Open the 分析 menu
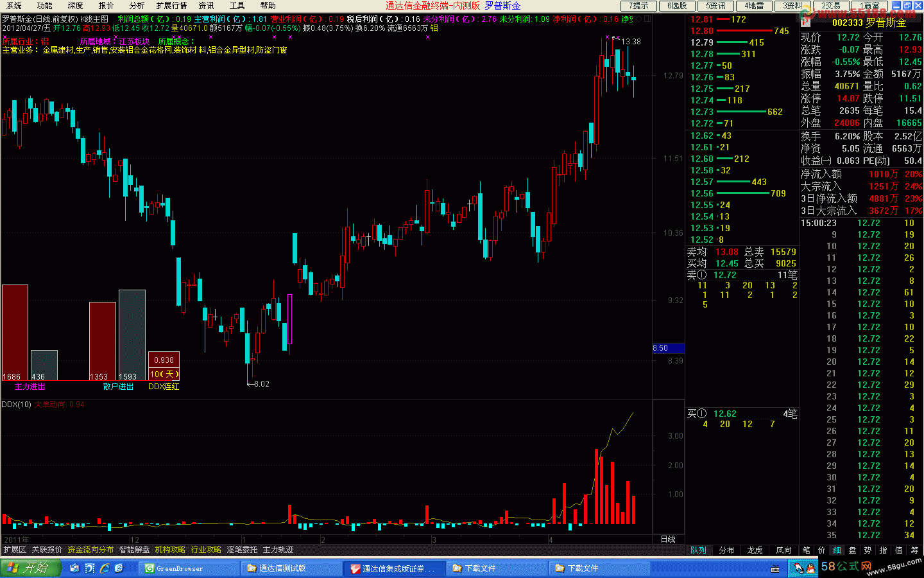This screenshot has width=924, height=578. click(x=137, y=6)
